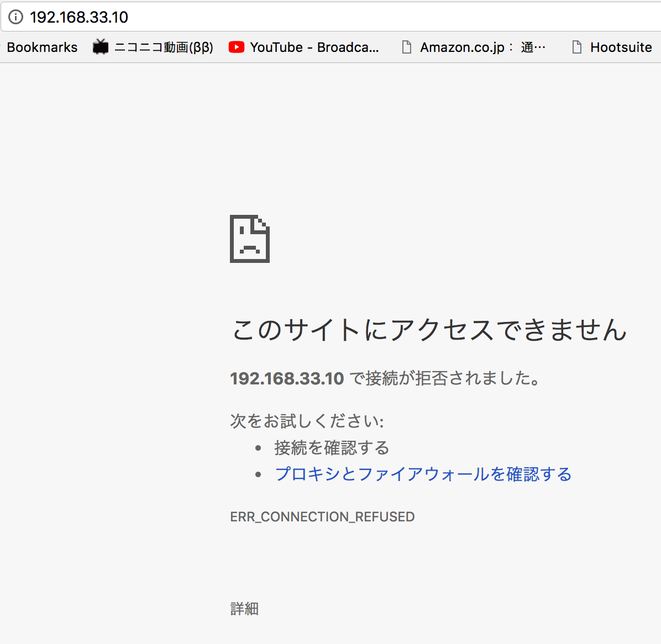Screen dimensions: 661x644
Task: Open the YouTube - Broadcast bookmark label
Action: (x=314, y=47)
